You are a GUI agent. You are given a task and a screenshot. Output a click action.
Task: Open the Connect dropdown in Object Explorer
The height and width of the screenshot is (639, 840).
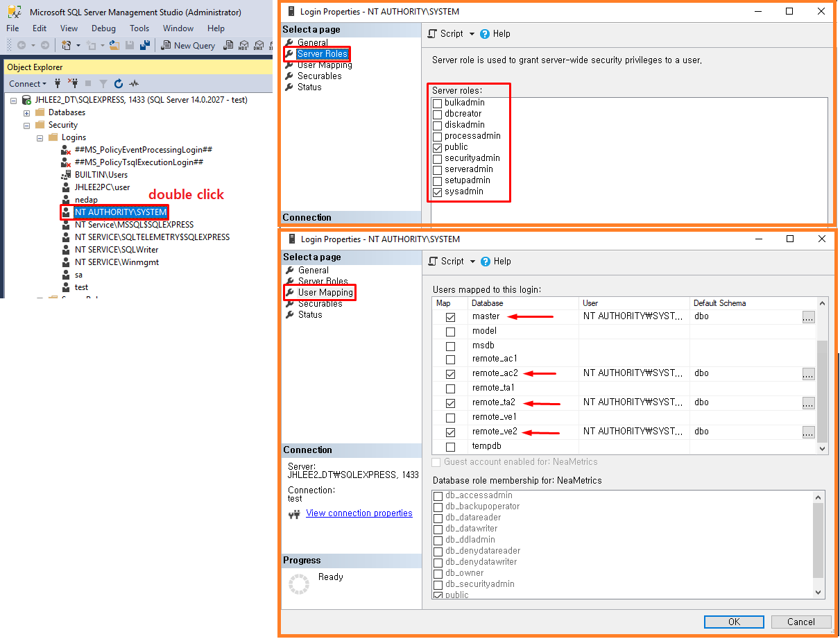pos(28,84)
